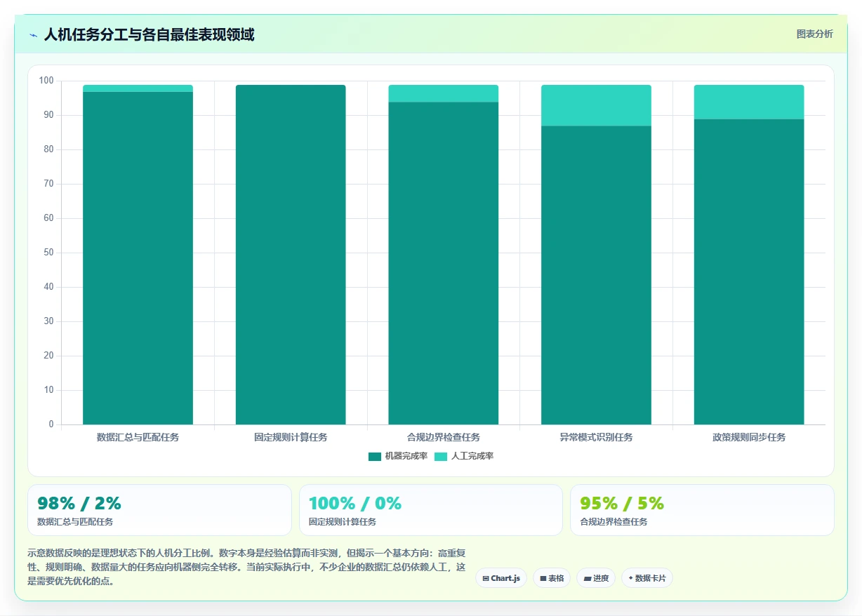Screen dimensions: 862x616
Task: Select the 固定规则计算任务 bar
Action: click(x=291, y=255)
